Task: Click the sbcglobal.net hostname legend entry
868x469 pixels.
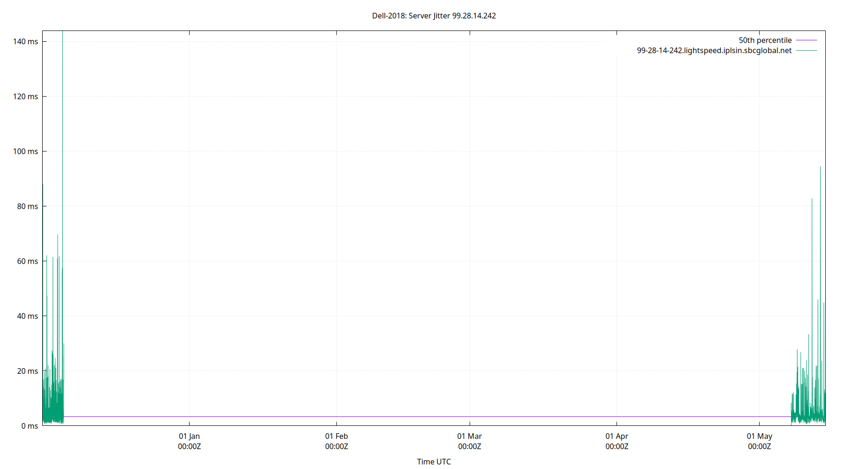Action: pos(714,51)
